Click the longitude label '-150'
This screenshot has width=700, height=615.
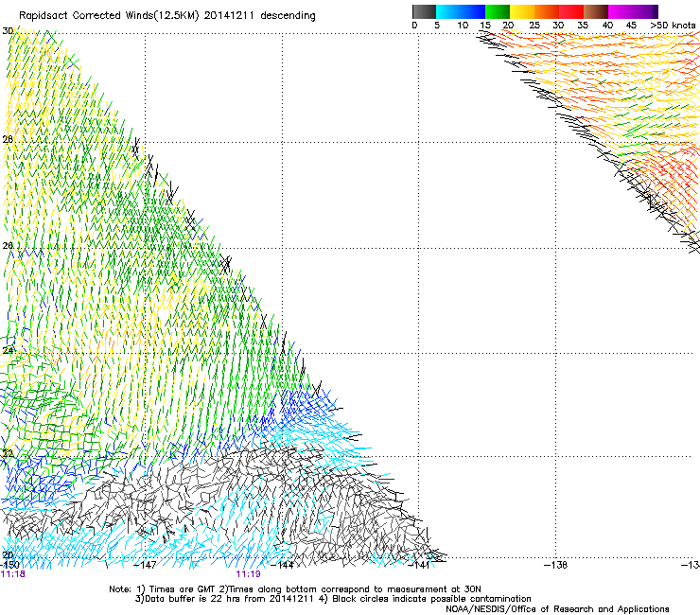click(x=9, y=565)
